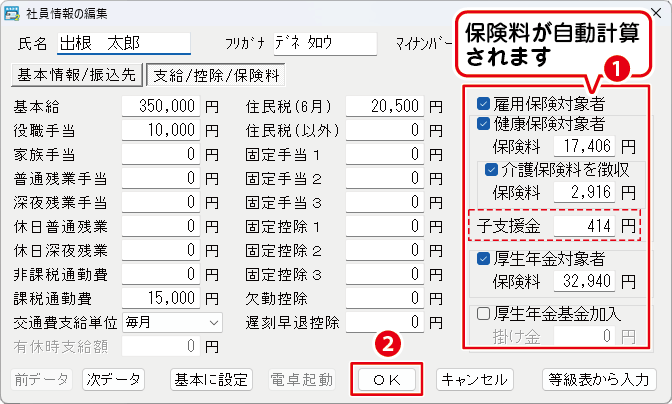Screen dimensions: 672x404
Task: Uncheck 健康保険対象者 checkbox
Action: click(484, 124)
